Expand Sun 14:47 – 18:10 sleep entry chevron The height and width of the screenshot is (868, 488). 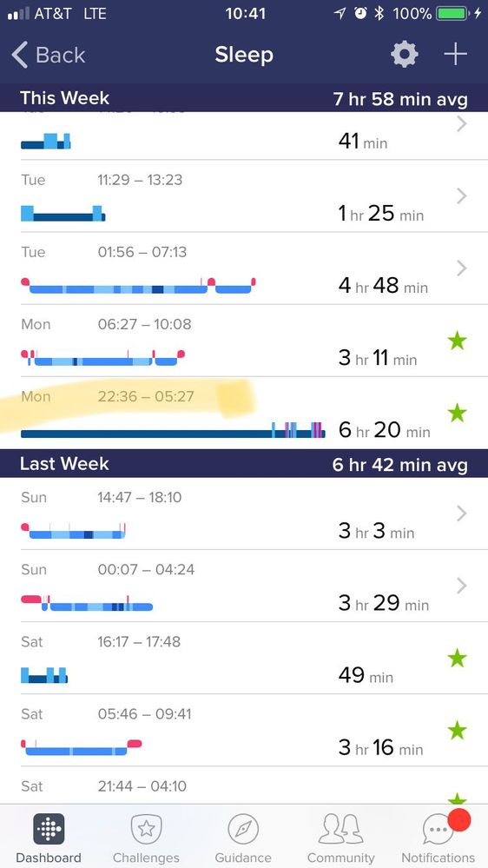point(462,514)
